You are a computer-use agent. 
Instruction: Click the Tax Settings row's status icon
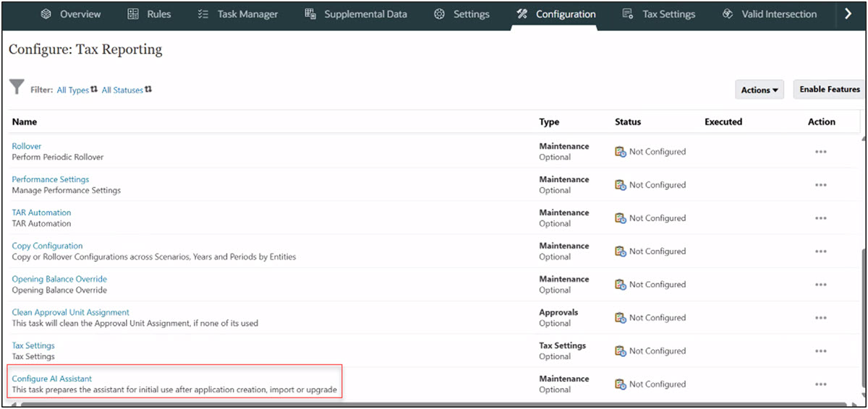tap(621, 351)
